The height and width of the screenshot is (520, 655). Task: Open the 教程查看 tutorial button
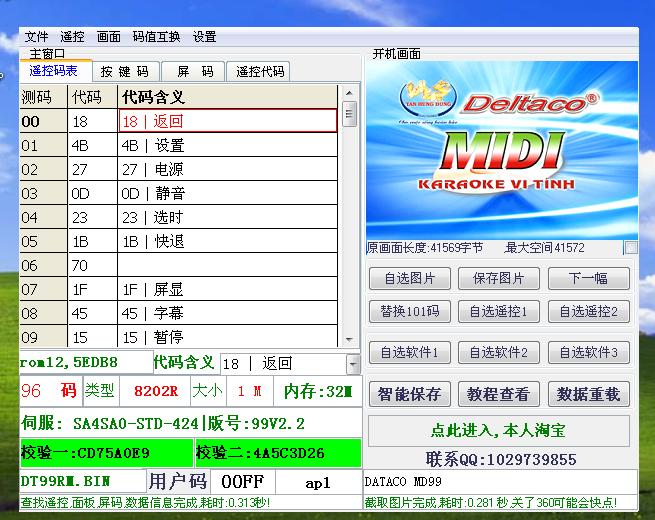point(499,394)
